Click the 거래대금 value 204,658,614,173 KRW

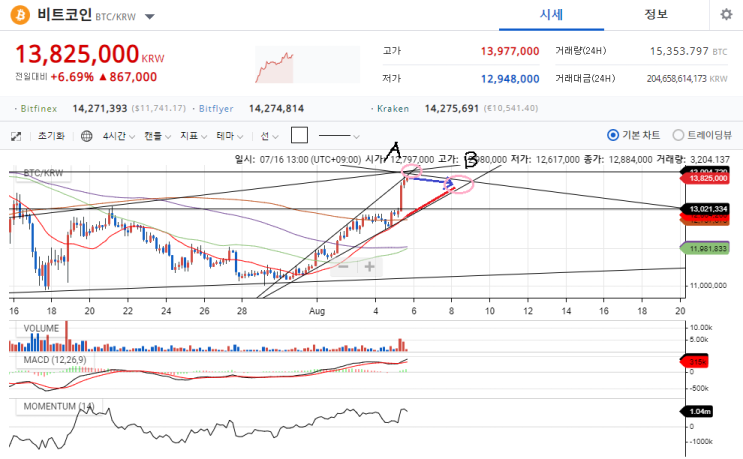point(687,79)
